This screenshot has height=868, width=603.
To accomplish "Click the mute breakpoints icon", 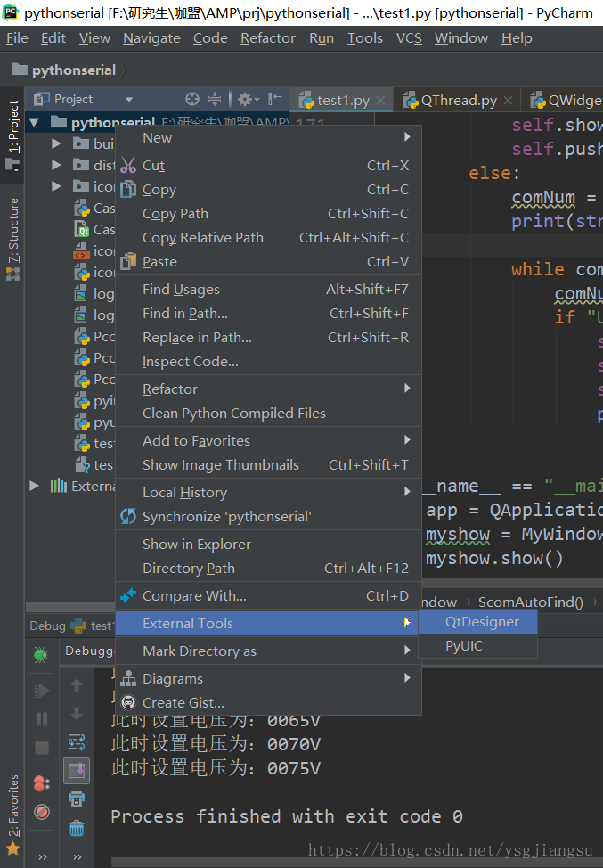I will [x=42, y=812].
